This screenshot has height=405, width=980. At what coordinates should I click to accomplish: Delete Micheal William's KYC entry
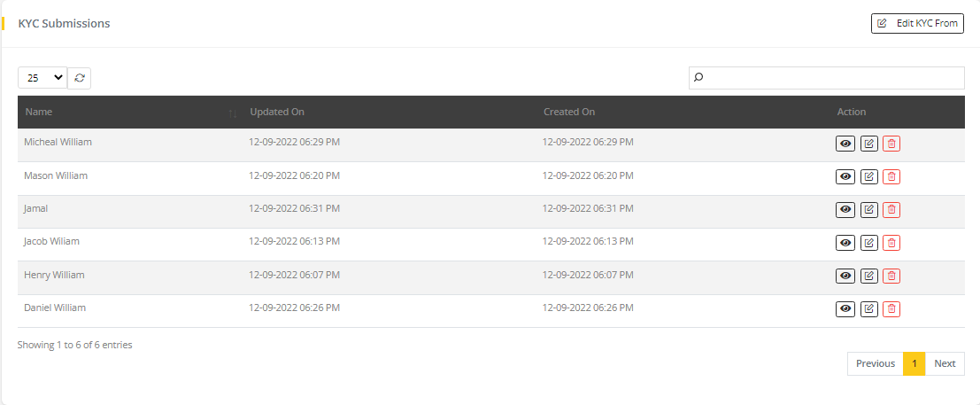[x=891, y=144]
